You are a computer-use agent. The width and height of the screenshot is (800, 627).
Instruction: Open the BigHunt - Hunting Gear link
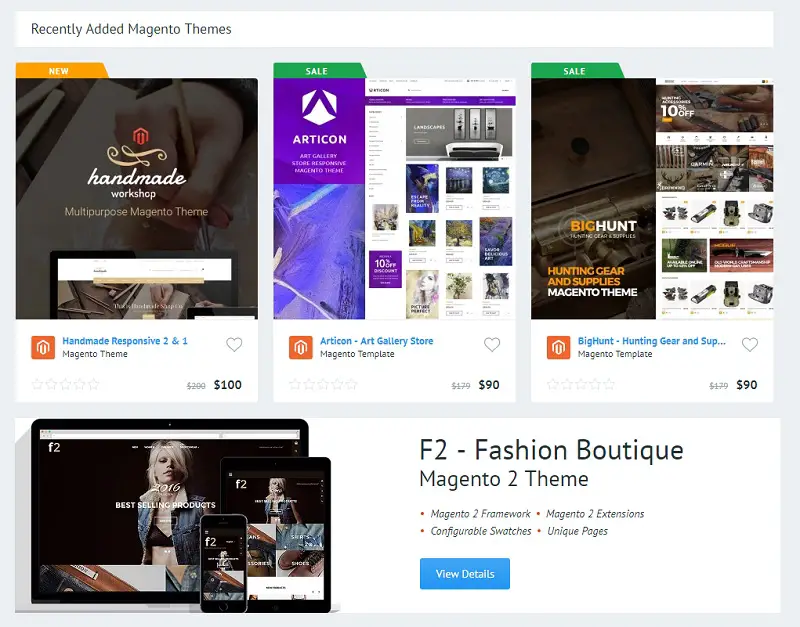pos(652,341)
